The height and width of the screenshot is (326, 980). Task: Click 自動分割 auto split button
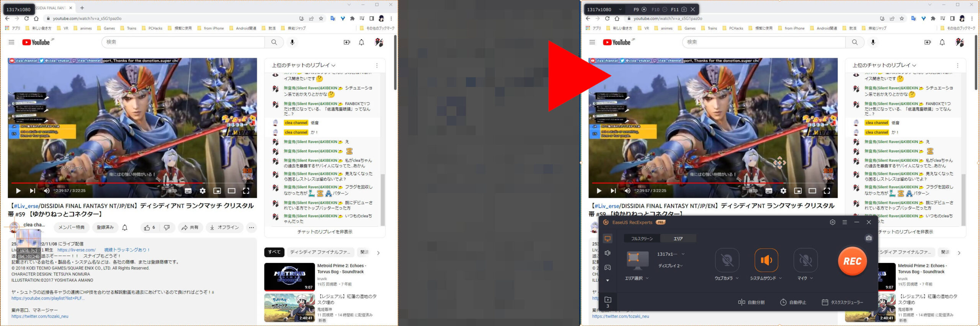(751, 302)
